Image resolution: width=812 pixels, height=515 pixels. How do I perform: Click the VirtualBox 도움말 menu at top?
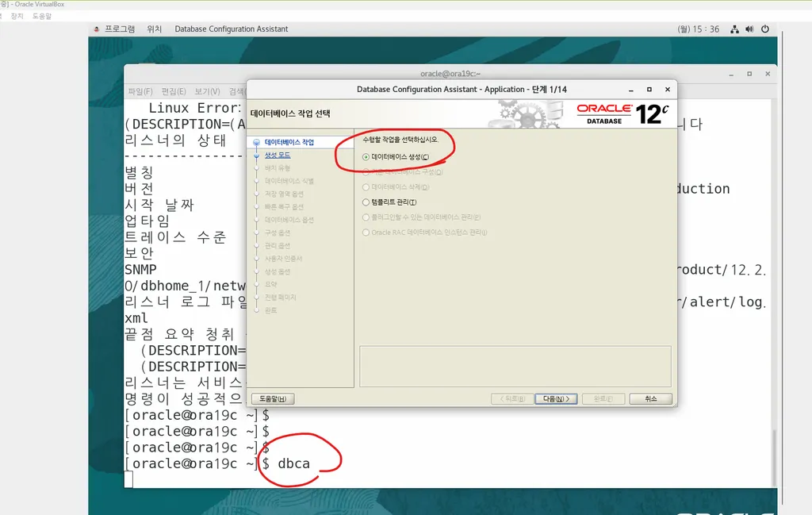(42, 16)
